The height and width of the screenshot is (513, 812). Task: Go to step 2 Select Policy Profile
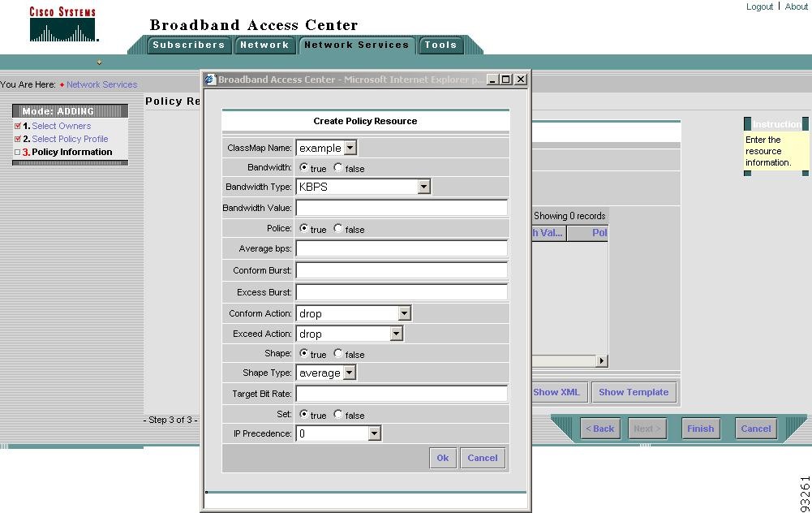coord(70,139)
